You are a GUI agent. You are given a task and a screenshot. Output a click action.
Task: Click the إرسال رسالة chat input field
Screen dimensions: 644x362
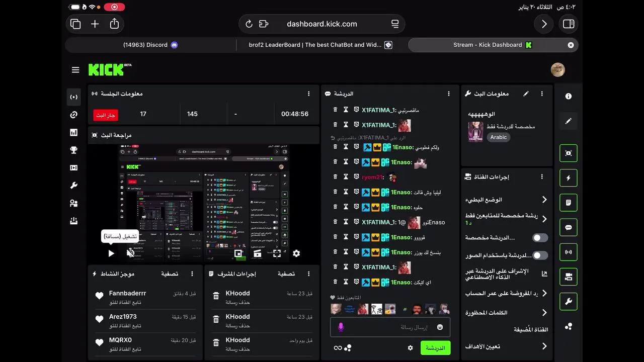(390, 327)
